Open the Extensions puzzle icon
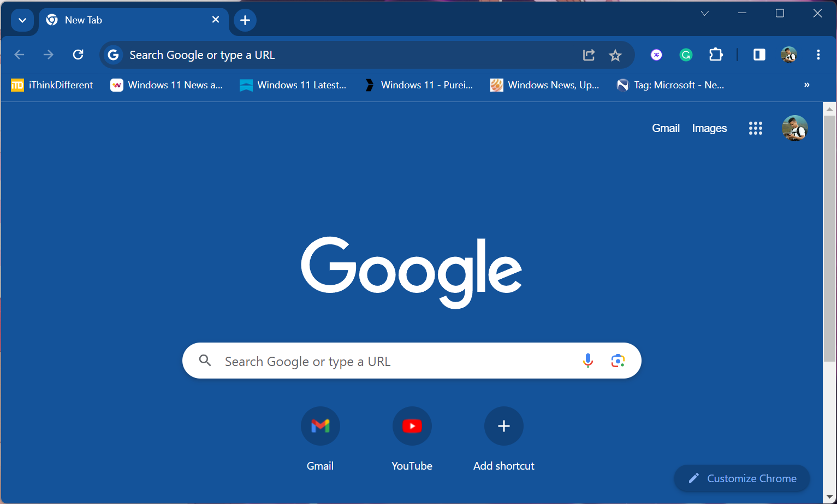This screenshot has height=504, width=837. [x=715, y=55]
